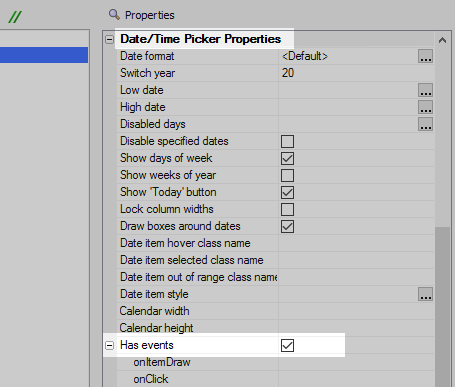The width and height of the screenshot is (455, 387).
Task: Click the Properties panel title text
Action: [150, 15]
